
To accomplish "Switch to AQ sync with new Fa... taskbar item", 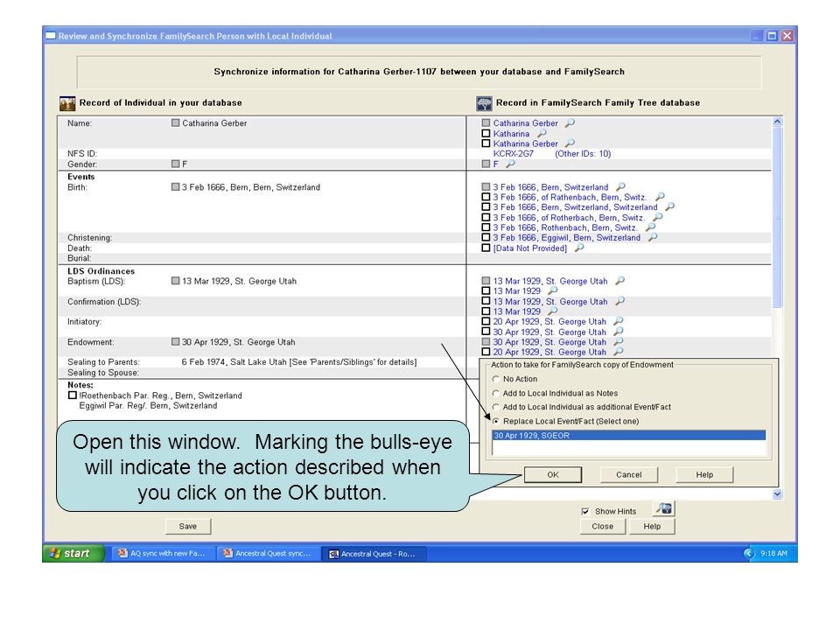I will 163,553.
